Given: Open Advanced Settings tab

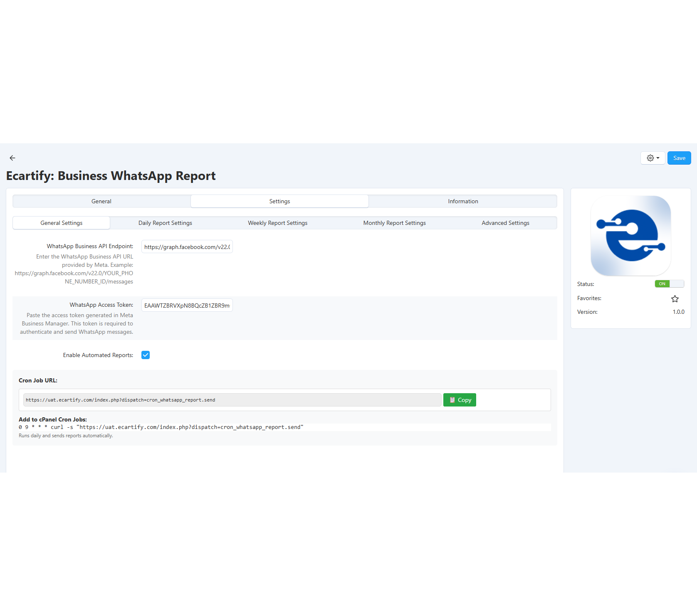Looking at the screenshot, I should tap(505, 223).
